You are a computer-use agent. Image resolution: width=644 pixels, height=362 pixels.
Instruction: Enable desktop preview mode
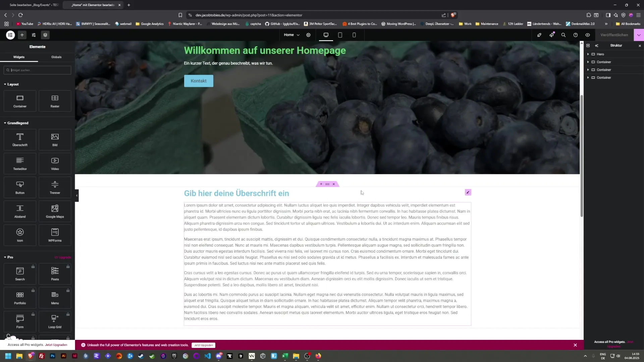(326, 35)
